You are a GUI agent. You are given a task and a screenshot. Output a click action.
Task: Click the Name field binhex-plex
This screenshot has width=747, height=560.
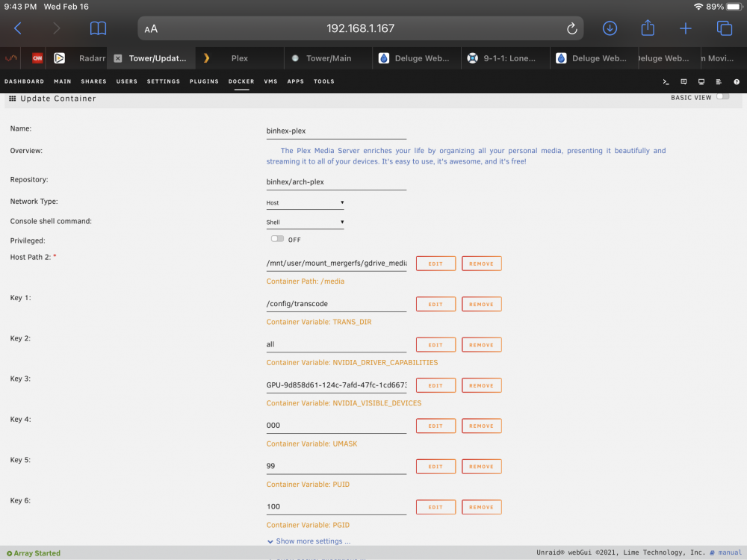point(336,131)
